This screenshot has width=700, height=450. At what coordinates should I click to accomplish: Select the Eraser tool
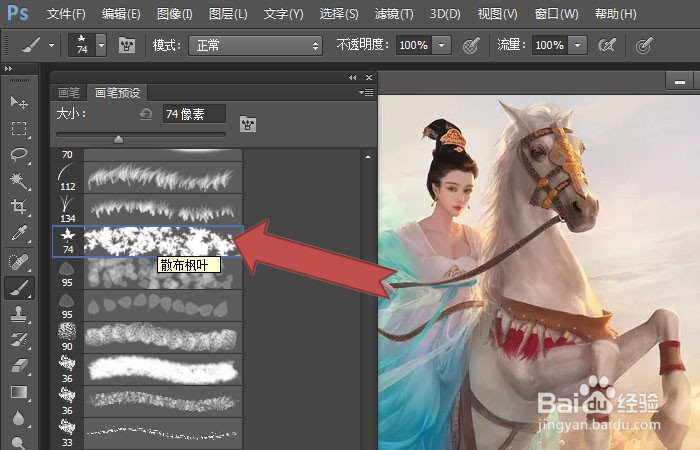[x=19, y=366]
